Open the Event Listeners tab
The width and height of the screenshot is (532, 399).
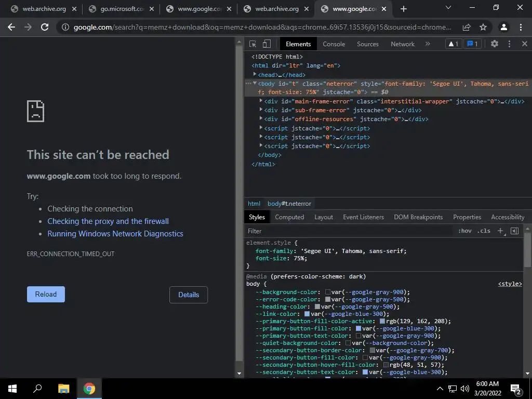[x=363, y=217]
